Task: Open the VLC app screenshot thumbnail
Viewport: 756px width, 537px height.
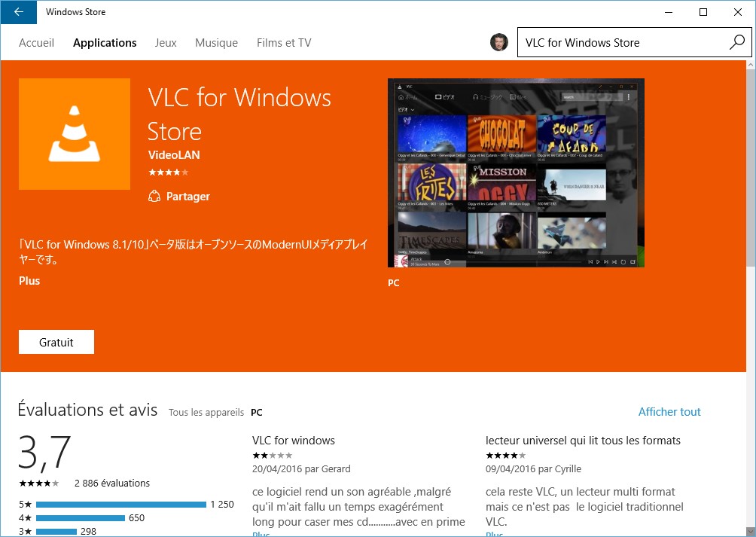Action: (516, 173)
